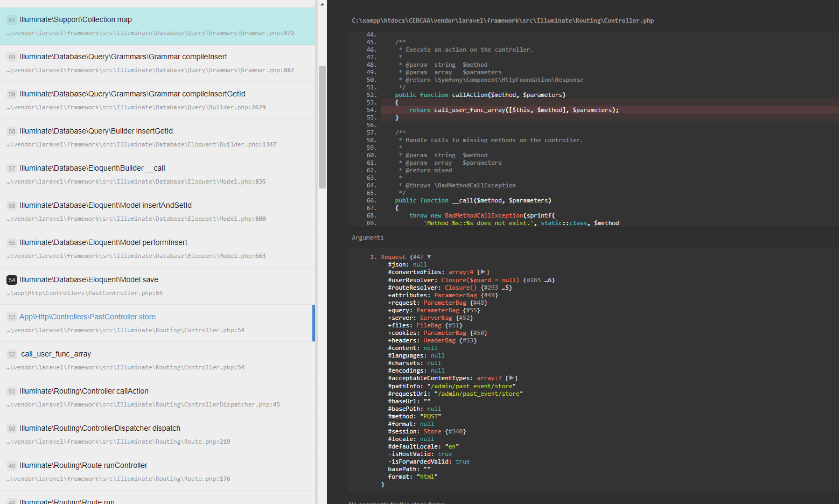839x504 pixels.
Task: Select frame 59 Grammar compileInsertGetId
Action: [157, 100]
